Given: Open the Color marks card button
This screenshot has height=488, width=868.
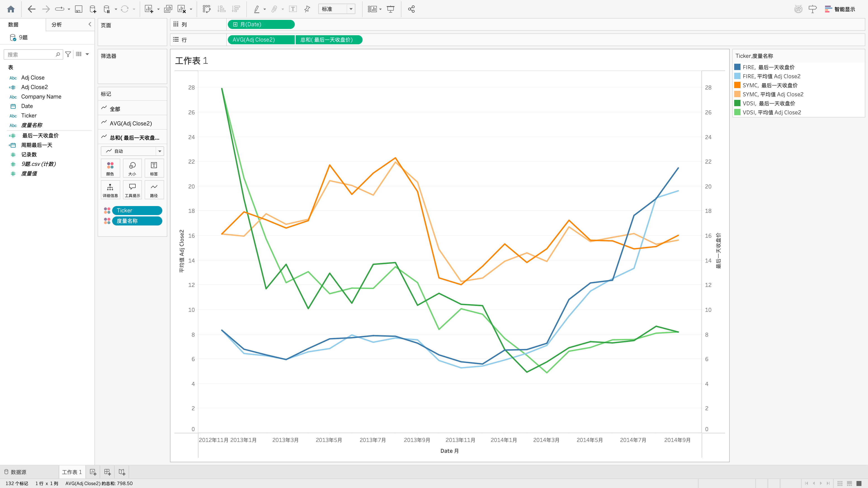Looking at the screenshot, I should point(110,168).
